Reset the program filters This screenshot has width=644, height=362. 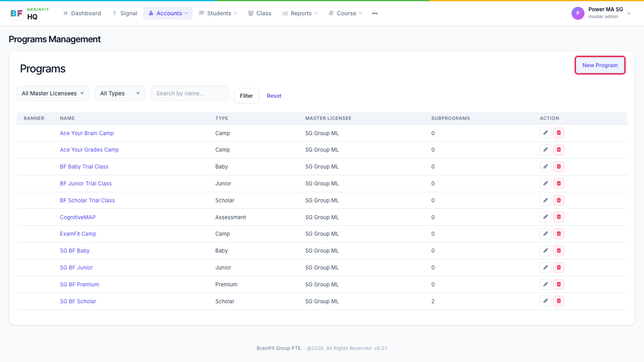pos(274,96)
